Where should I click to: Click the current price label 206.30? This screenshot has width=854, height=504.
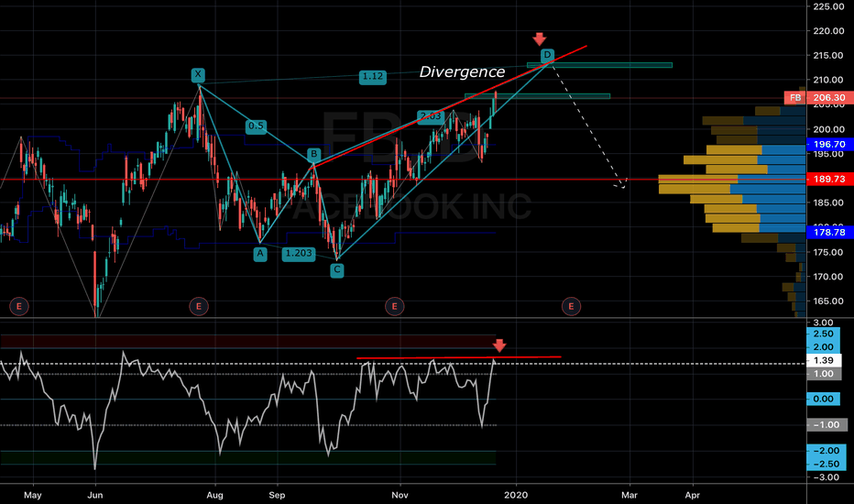point(829,98)
